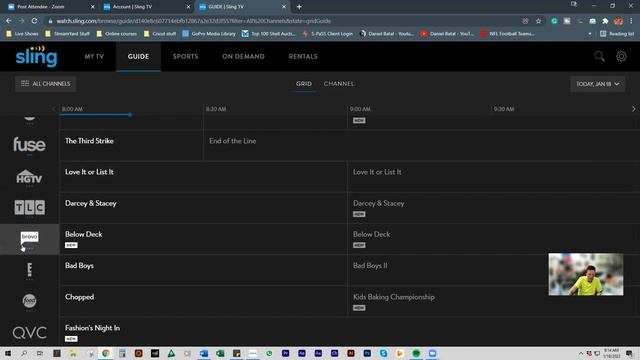The width and height of the screenshot is (640, 360).
Task: Expand the bookmarks overflow arrow
Action: tap(590, 34)
